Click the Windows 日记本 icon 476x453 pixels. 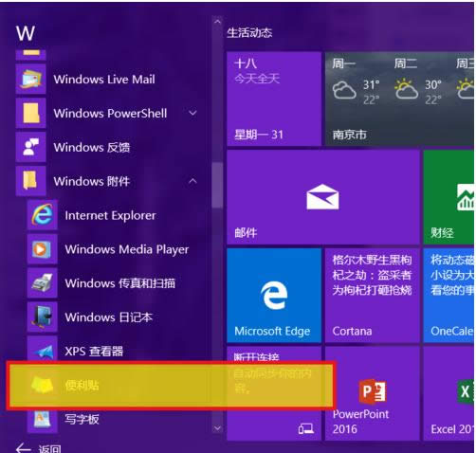tap(42, 317)
